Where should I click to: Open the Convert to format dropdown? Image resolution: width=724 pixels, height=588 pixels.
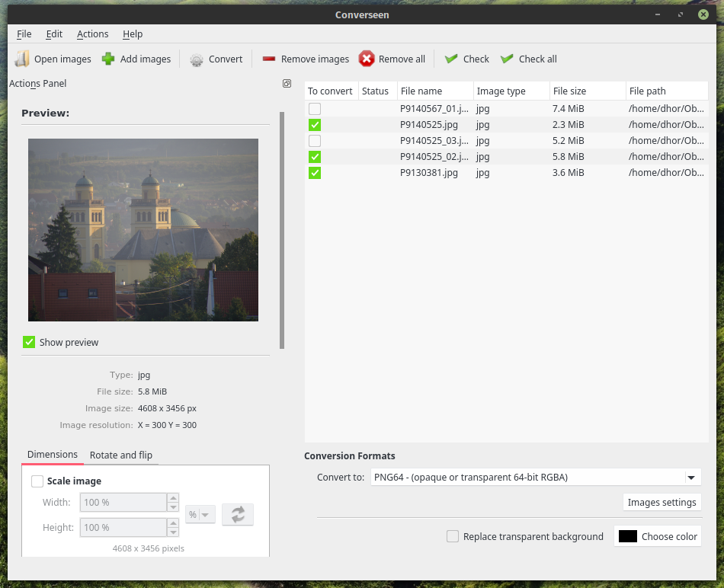coord(536,478)
